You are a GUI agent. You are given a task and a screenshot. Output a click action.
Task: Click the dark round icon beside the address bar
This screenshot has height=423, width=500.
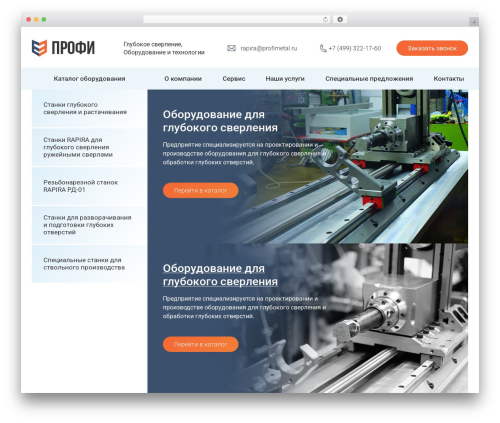tap(340, 19)
